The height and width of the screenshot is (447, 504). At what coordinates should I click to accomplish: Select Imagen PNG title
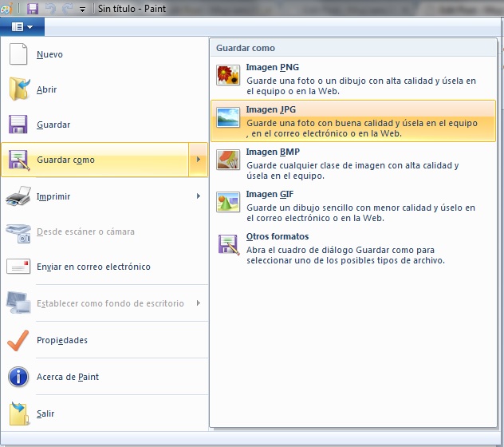coord(273,67)
